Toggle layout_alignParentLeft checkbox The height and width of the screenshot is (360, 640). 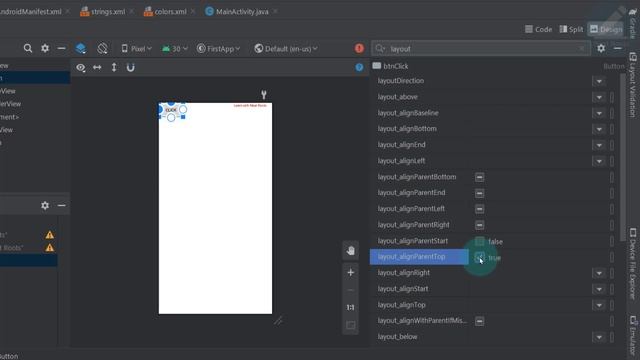480,209
